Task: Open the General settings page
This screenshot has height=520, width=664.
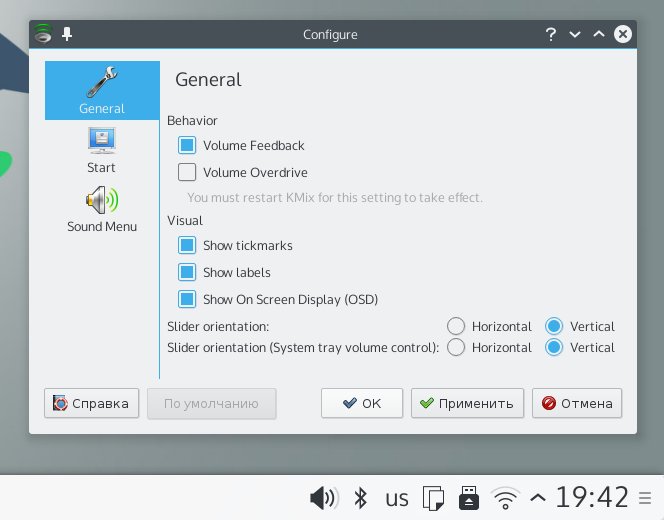Action: (x=102, y=90)
